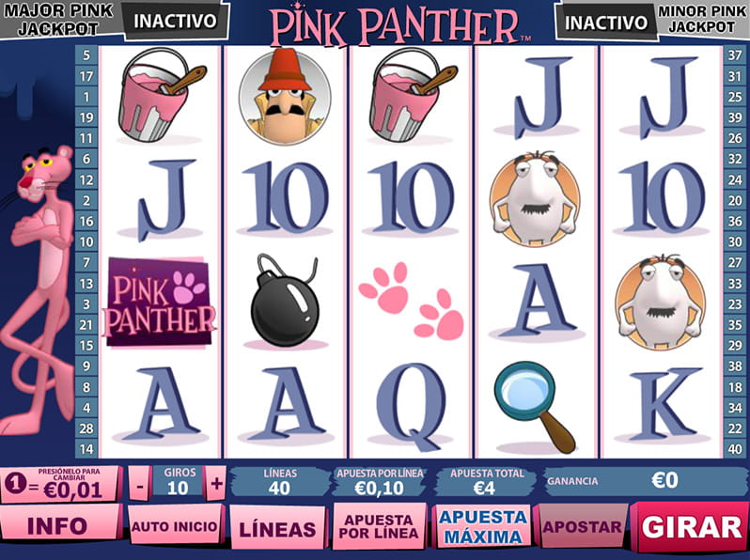Start AUTO INICIO autoplay
The height and width of the screenshot is (560, 750).
point(175,525)
